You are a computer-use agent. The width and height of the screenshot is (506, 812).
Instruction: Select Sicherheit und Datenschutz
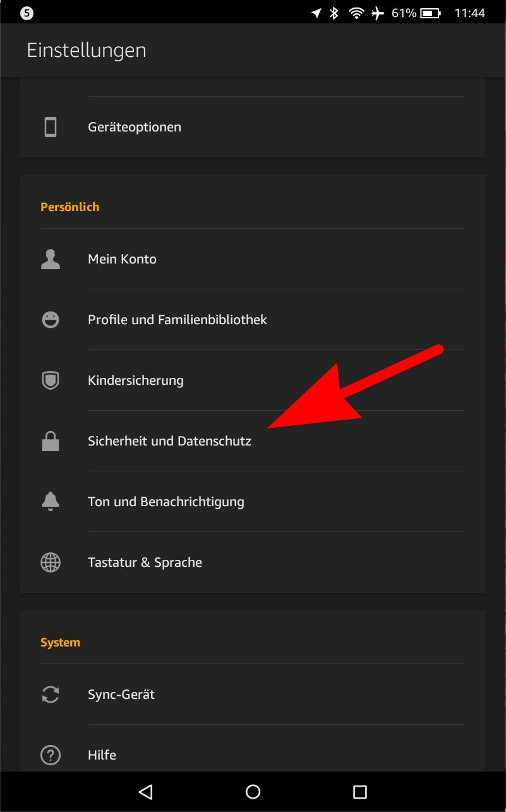pos(253,441)
